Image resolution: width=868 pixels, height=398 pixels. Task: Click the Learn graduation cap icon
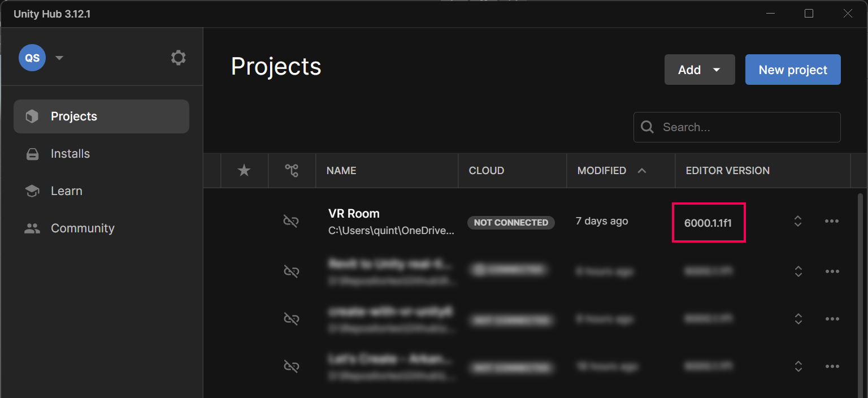click(x=32, y=191)
